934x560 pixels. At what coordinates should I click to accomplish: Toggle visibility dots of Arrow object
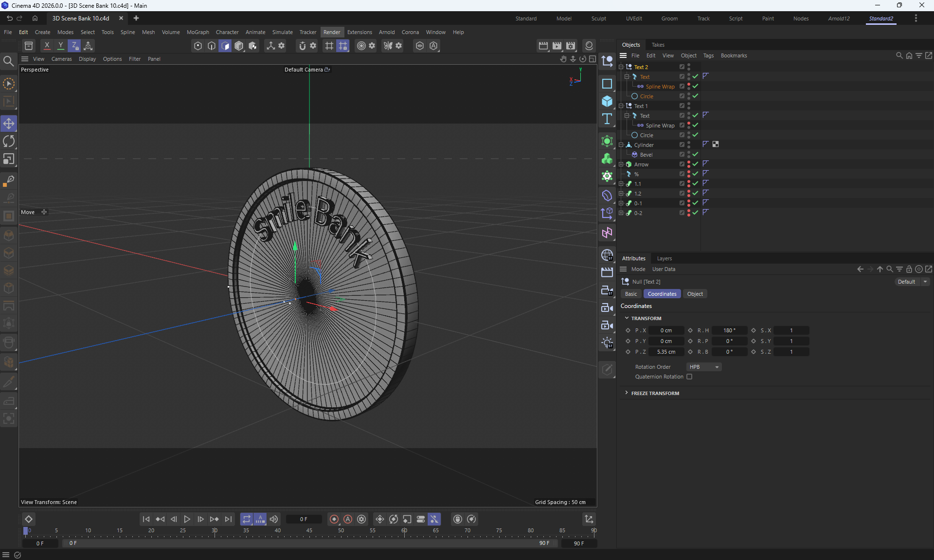pyautogui.click(x=689, y=164)
